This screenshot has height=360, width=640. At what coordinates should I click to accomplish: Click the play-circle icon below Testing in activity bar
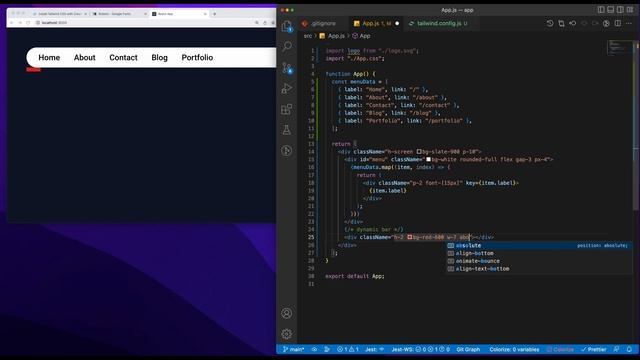click(x=287, y=151)
